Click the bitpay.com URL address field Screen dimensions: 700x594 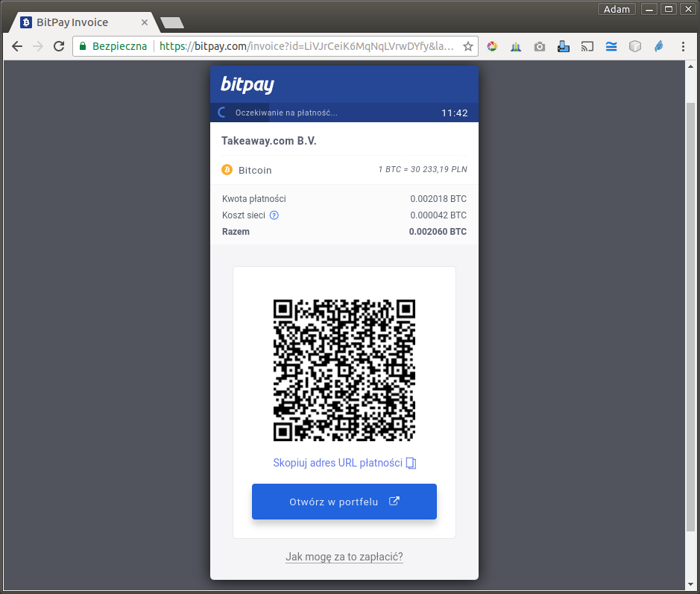(306, 46)
